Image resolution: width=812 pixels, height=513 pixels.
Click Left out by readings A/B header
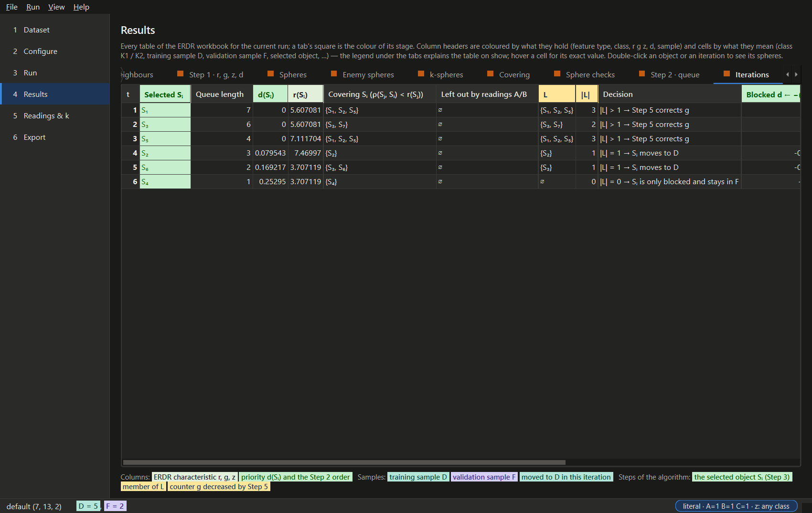(487, 94)
